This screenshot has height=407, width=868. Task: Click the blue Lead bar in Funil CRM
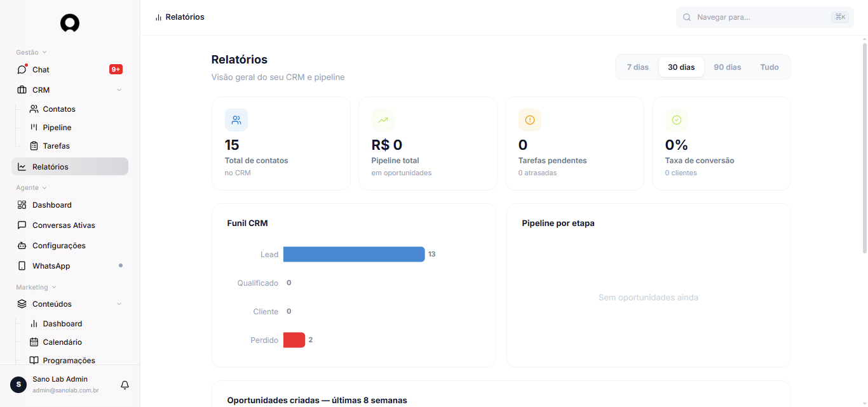354,254
